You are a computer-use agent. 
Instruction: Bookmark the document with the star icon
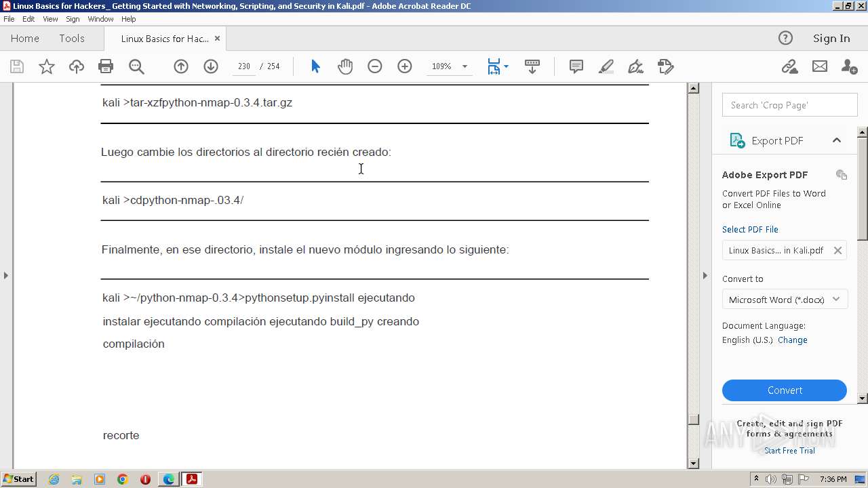point(47,66)
